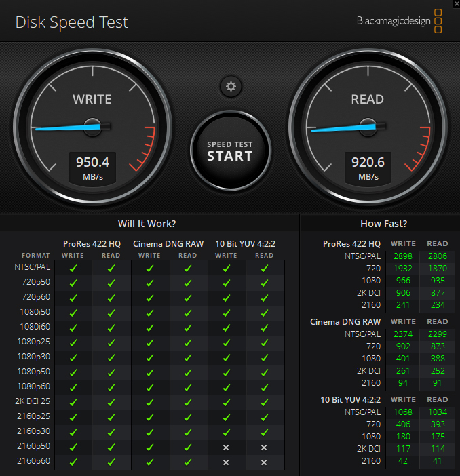This screenshot has height=476, width=460.
Task: Click the 10 Bit YUV 720p50 write checkmark
Action: click(227, 282)
